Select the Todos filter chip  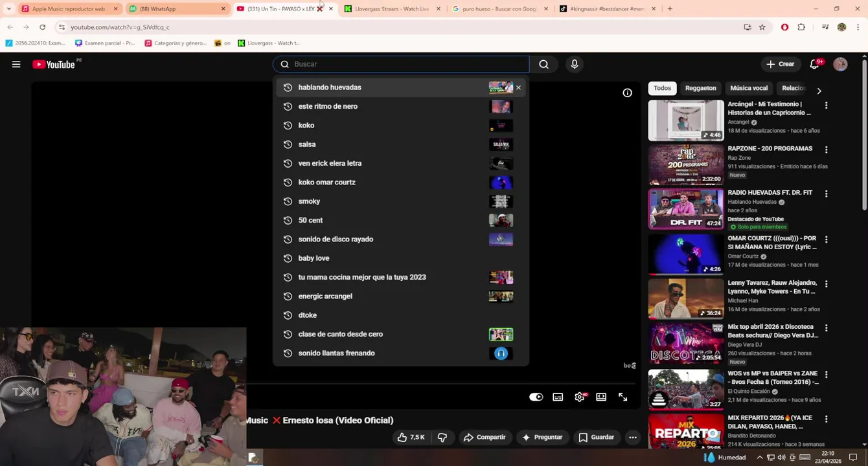click(x=662, y=88)
